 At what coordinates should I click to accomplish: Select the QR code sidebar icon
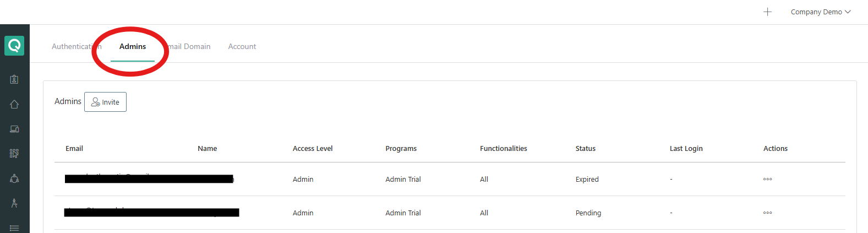14,154
